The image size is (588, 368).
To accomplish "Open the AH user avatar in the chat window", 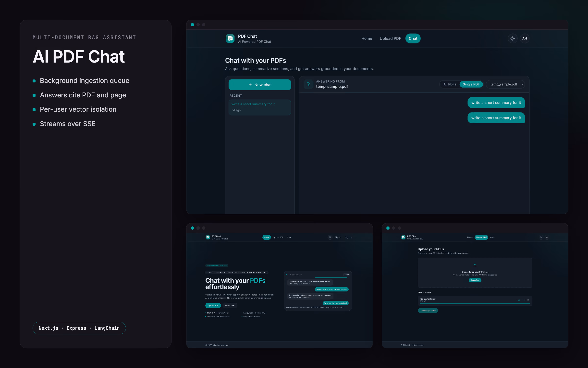I will [525, 39].
